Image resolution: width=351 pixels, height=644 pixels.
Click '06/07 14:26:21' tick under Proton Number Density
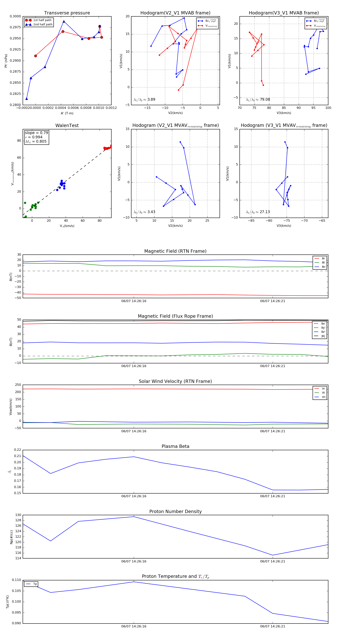coord(273,561)
